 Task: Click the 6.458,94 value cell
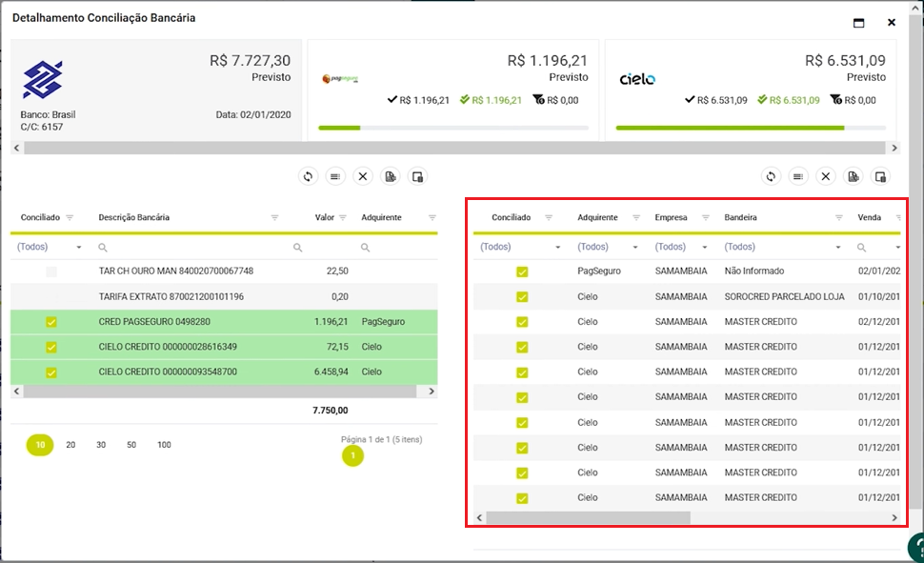click(331, 372)
